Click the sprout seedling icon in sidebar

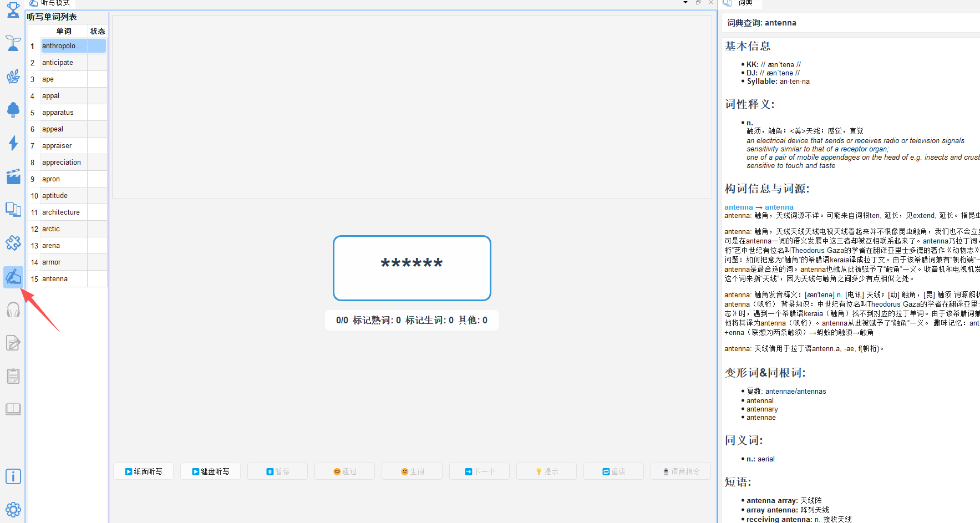[13, 43]
